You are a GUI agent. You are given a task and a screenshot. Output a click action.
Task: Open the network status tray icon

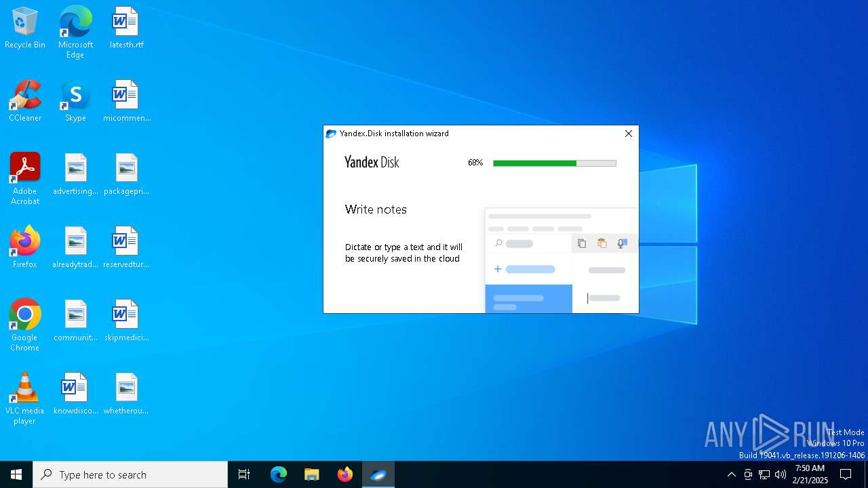coord(764,474)
